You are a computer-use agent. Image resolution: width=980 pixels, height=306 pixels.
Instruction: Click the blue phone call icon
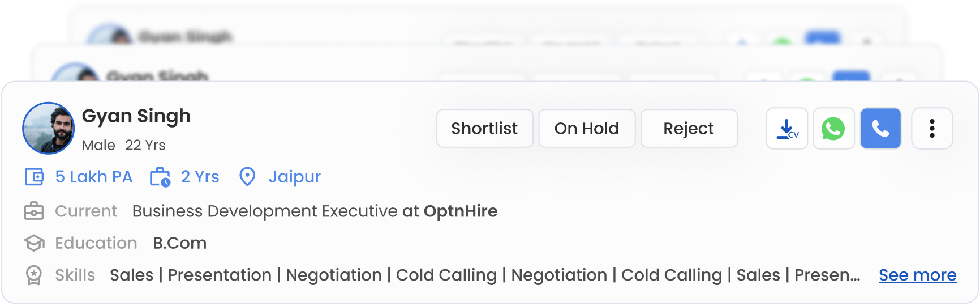[x=880, y=129]
